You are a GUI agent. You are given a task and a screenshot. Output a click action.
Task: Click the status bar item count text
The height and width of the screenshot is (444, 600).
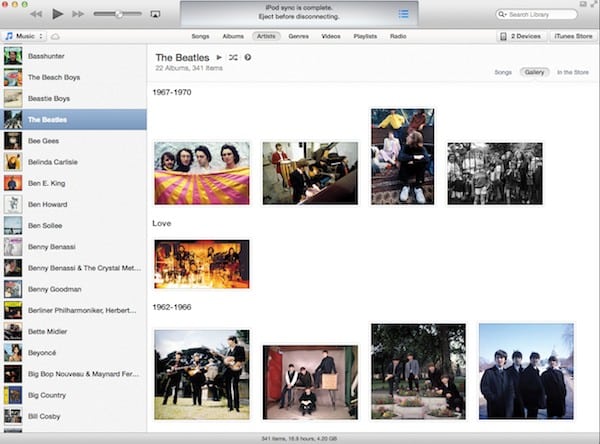299,439
